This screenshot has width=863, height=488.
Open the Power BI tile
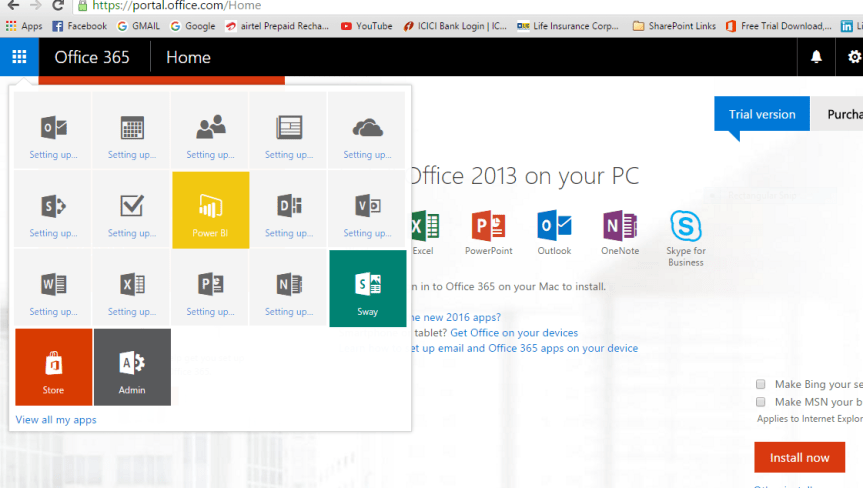point(210,210)
